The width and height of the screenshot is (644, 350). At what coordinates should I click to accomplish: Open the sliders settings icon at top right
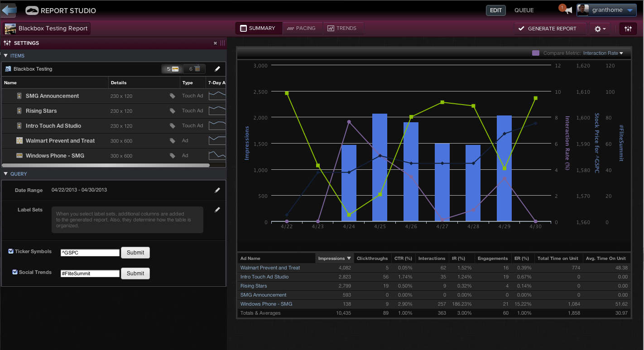point(628,29)
